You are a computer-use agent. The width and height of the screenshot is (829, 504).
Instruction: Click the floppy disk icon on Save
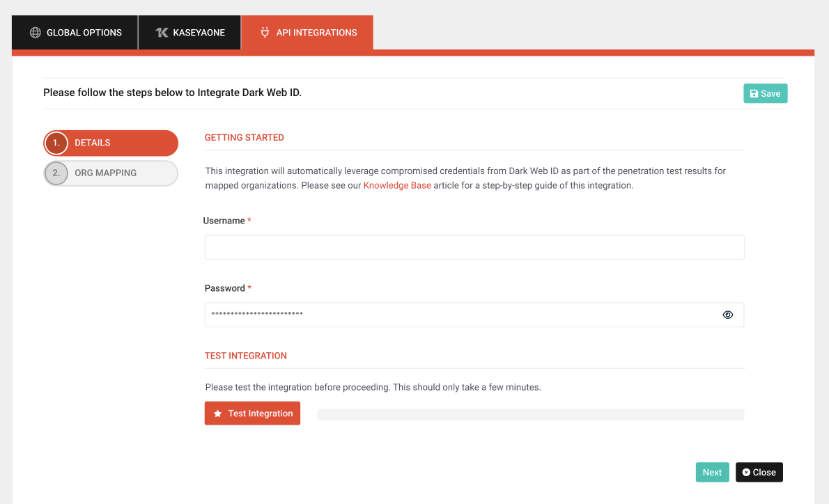click(x=754, y=94)
